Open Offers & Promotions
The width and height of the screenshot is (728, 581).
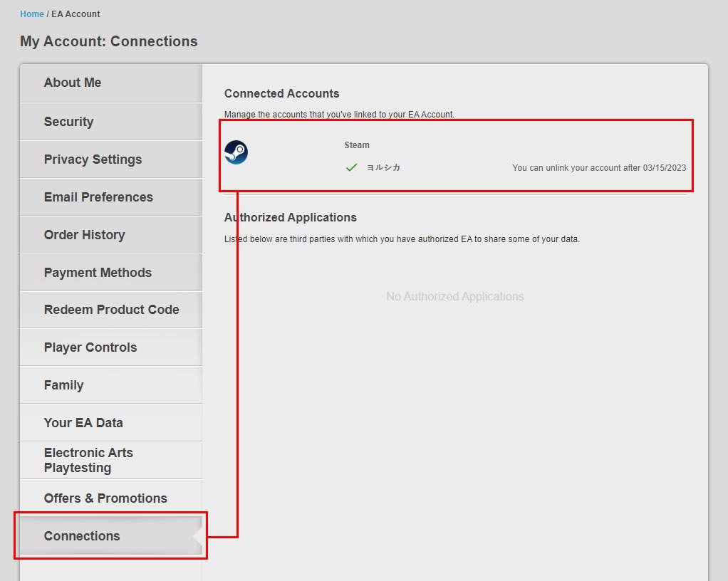(111, 498)
